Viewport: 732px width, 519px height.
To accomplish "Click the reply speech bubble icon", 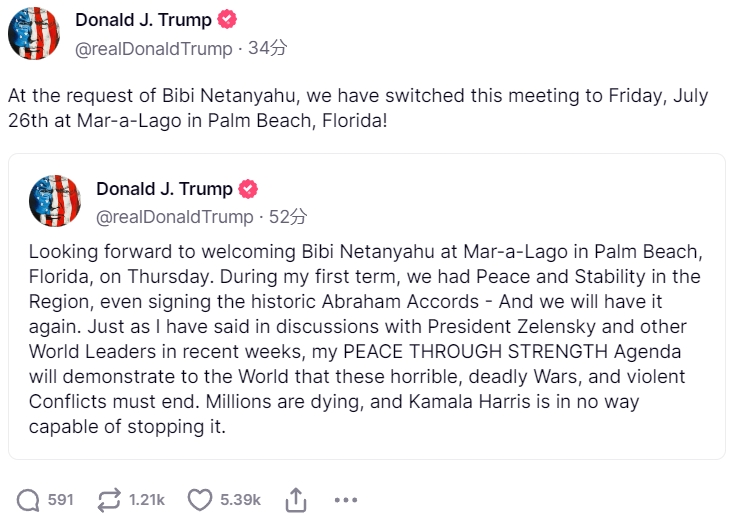I will [x=29, y=499].
